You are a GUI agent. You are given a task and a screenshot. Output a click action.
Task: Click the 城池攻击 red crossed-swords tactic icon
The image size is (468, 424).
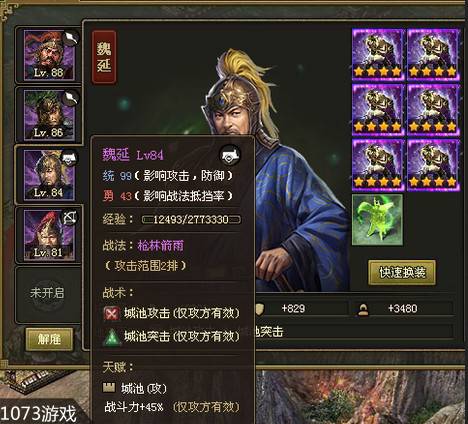point(111,314)
